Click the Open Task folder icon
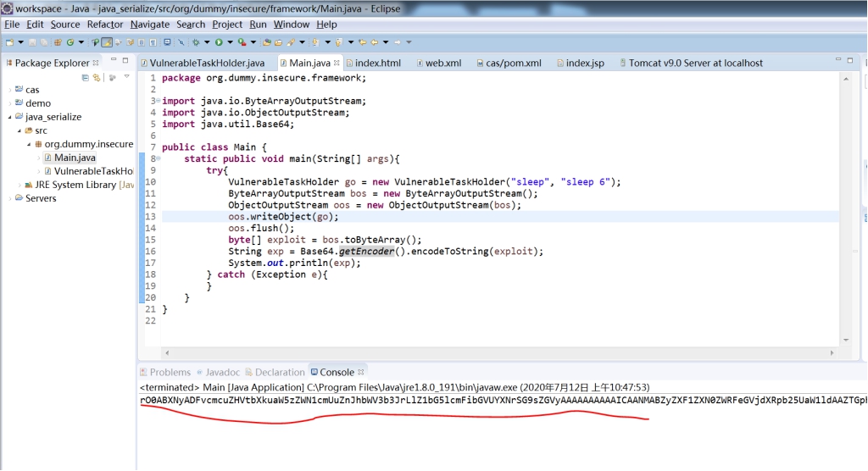Viewport: 868px width, 471px height. [278, 42]
